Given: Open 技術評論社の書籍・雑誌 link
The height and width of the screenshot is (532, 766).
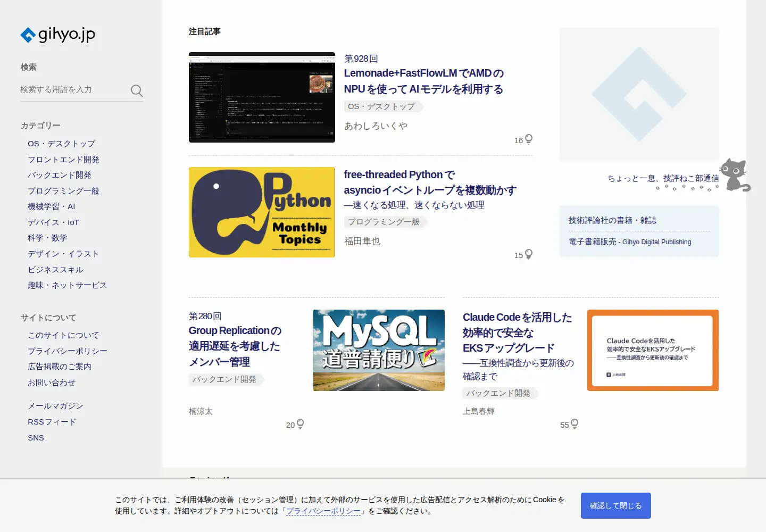Looking at the screenshot, I should click(x=612, y=220).
